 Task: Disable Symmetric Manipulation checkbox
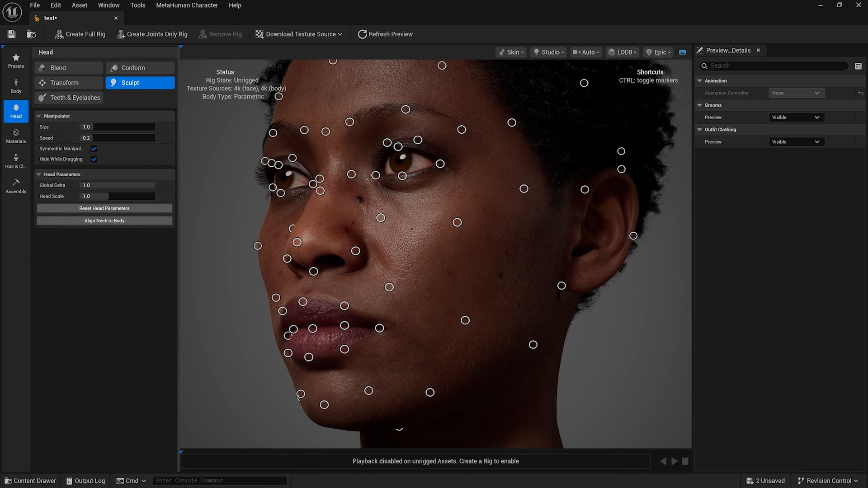pos(94,149)
